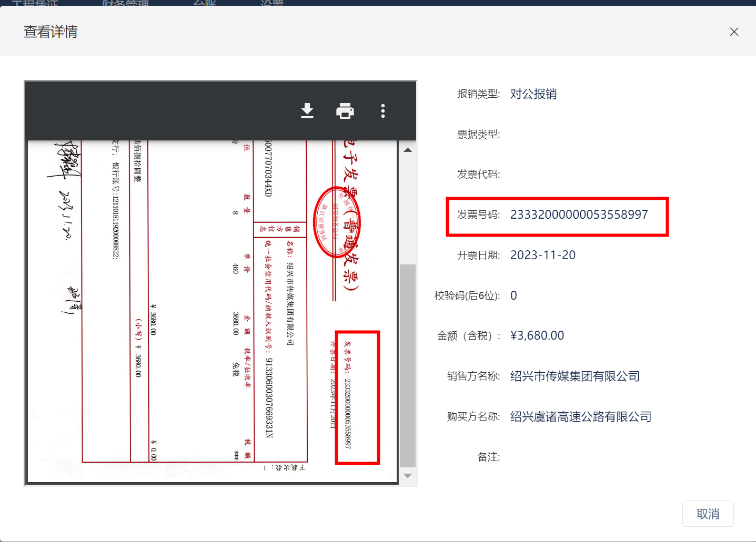The image size is (756, 542).
Task: Close the 查看详情 dialog
Action: [734, 32]
